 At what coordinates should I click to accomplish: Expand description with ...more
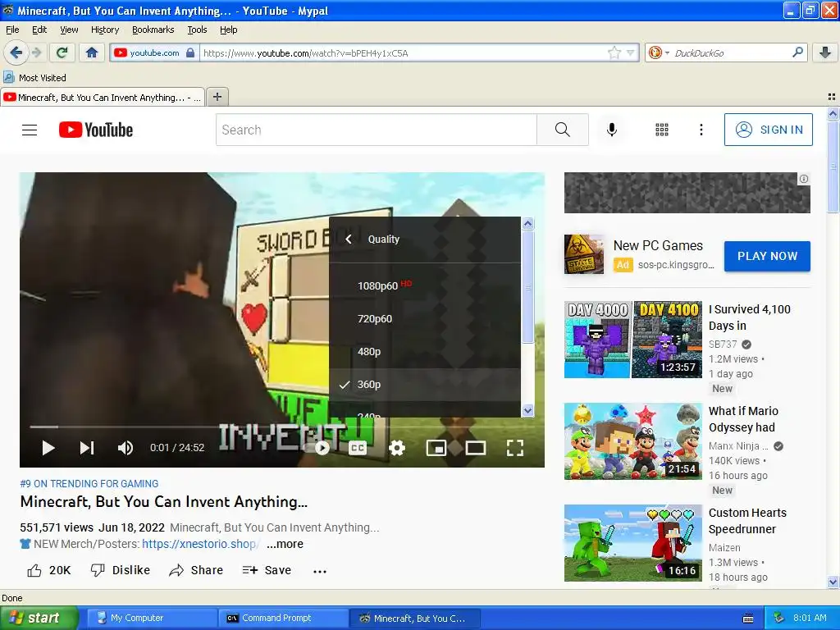pyautogui.click(x=285, y=544)
